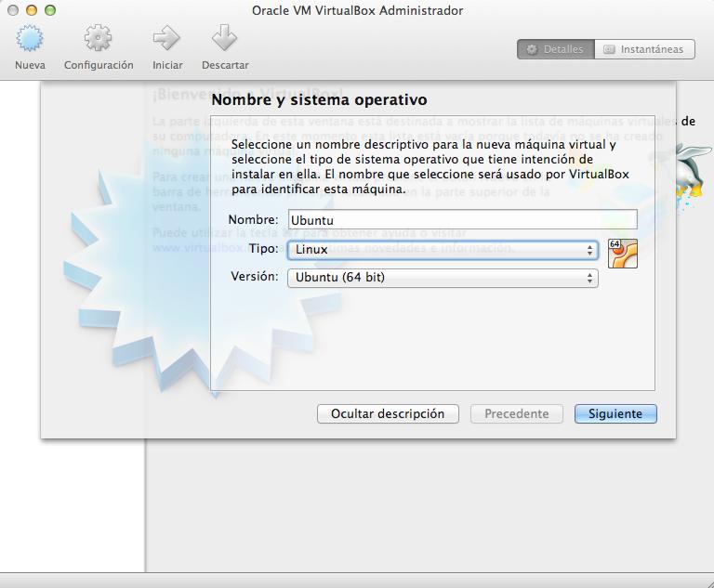Open Configuración from the toolbar
The height and width of the screenshot is (588, 714).
pyautogui.click(x=99, y=40)
